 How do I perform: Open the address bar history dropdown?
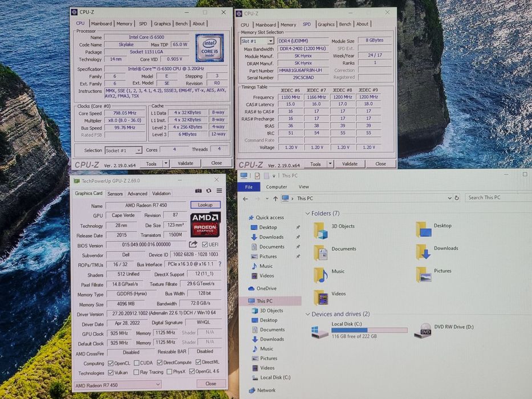(449, 198)
